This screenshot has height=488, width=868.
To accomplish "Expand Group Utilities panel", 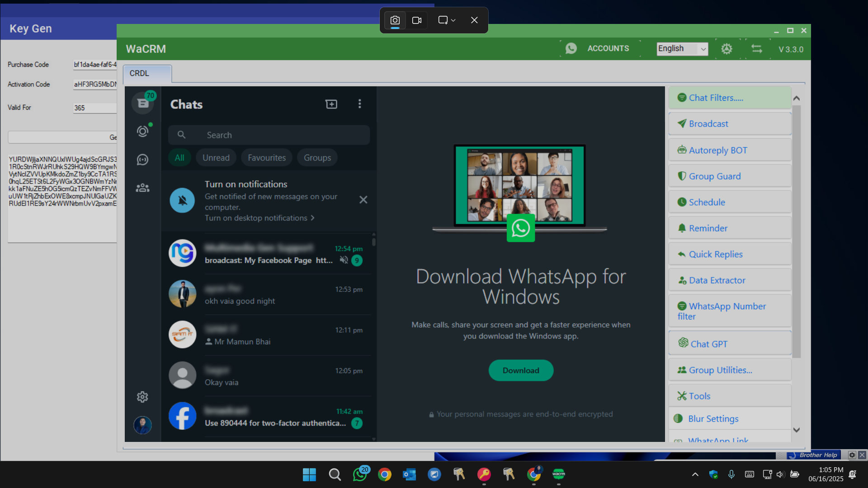I will pos(730,370).
